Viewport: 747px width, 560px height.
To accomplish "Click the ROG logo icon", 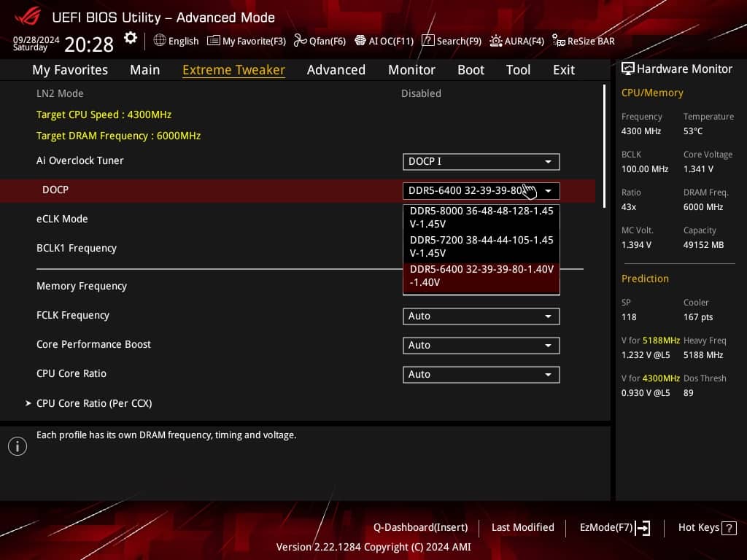I will [28, 16].
